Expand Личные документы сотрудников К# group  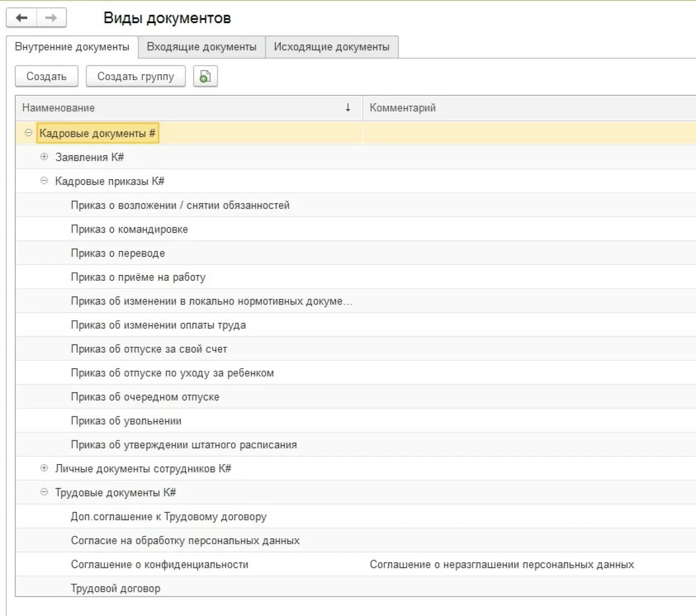tap(44, 468)
